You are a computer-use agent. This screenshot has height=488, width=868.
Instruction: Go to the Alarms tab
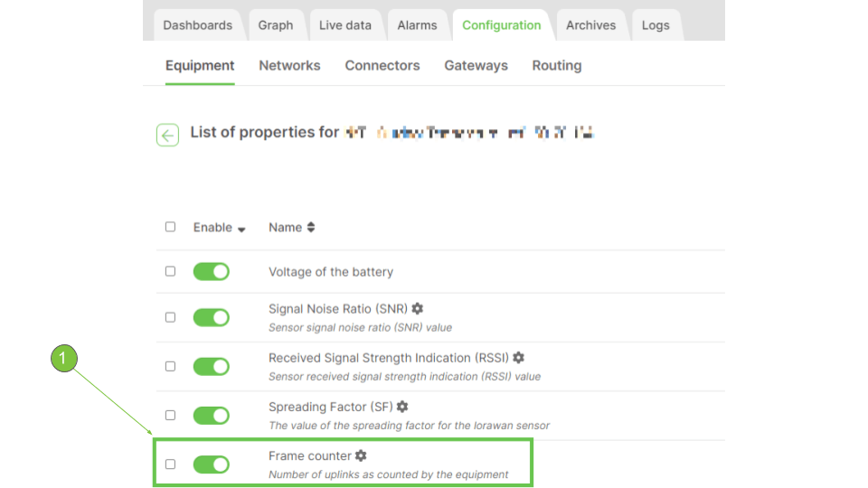417,25
